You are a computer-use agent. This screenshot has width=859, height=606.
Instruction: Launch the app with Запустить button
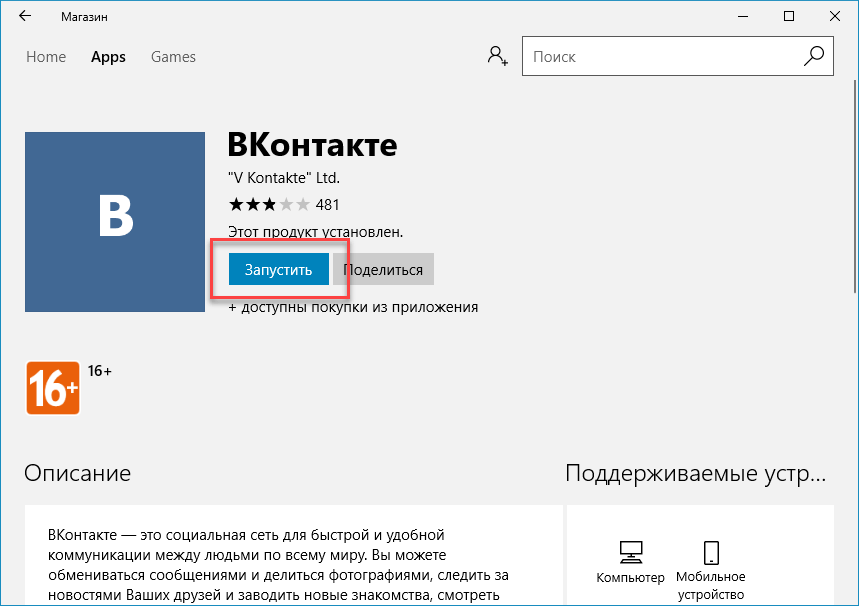279,269
